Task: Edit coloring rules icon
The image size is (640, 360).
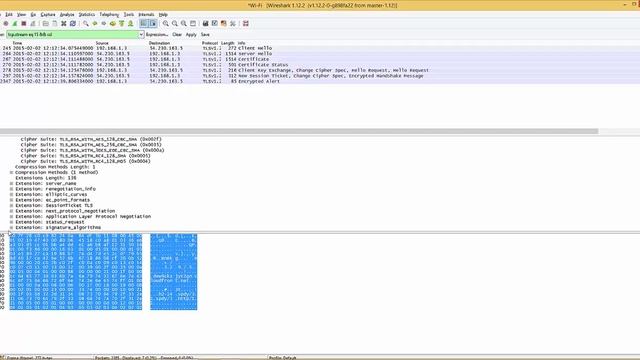Action: click(224, 24)
